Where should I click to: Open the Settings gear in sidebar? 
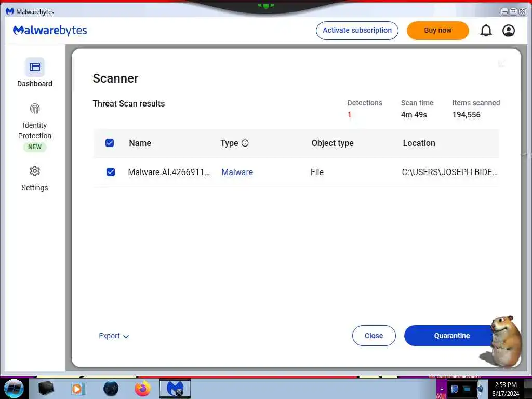(35, 171)
